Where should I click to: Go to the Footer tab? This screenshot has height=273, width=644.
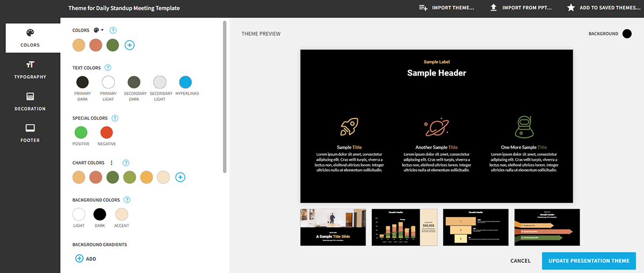click(x=30, y=132)
